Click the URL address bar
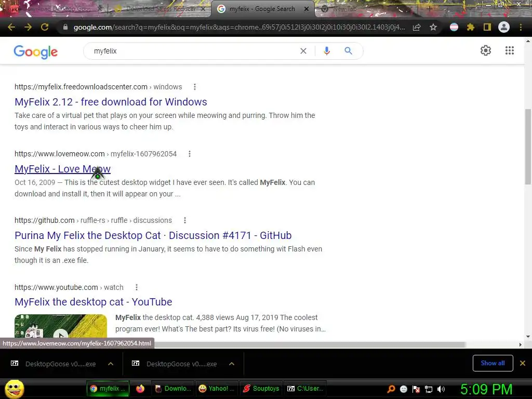Screen dimensions: 532x399 point(239,27)
